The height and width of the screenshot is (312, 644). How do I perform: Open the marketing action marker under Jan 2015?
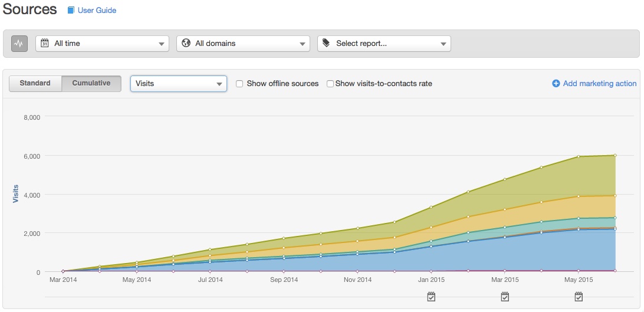point(431,296)
